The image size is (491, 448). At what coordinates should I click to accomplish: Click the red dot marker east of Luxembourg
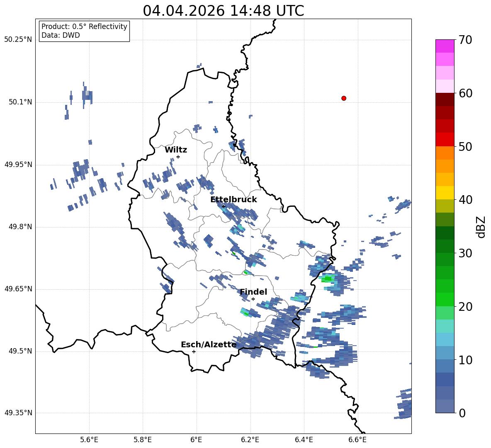343,98
